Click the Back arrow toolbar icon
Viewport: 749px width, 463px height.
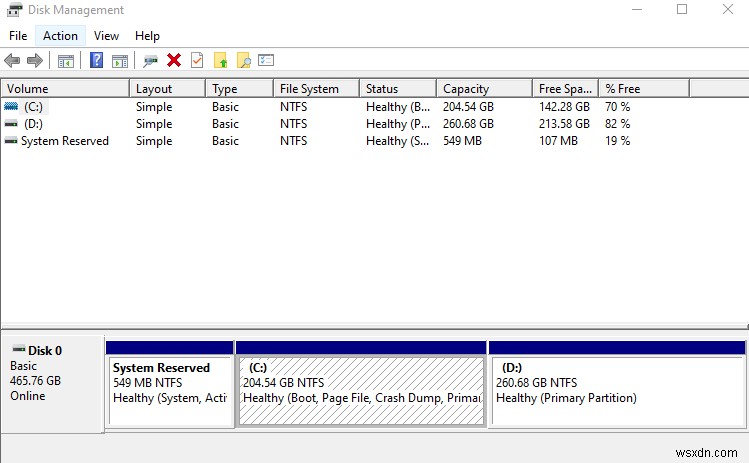click(x=13, y=60)
